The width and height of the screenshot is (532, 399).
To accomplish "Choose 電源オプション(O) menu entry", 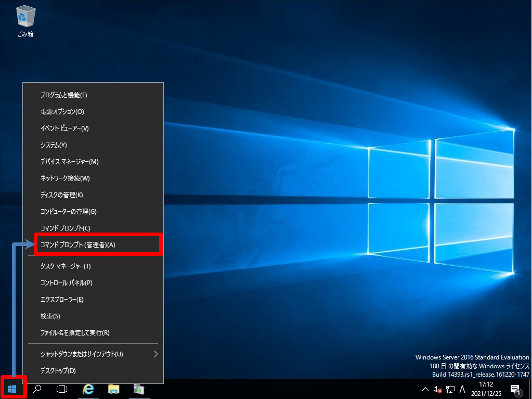I will pos(93,112).
